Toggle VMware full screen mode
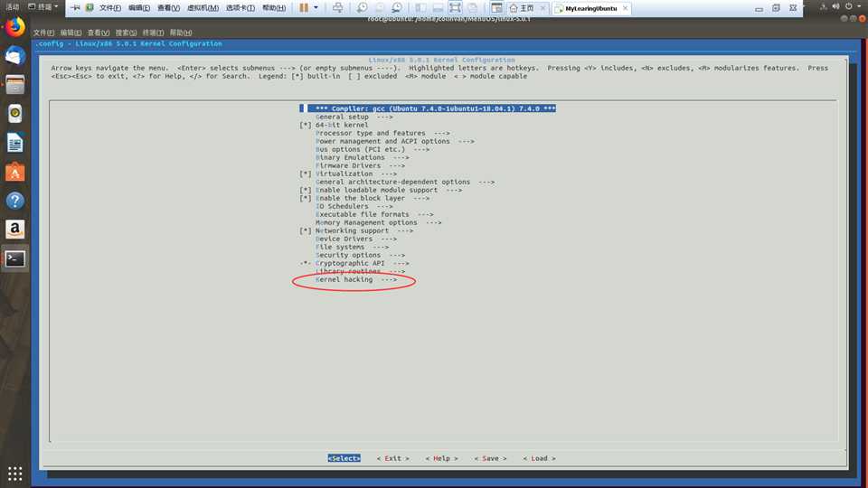The width and height of the screenshot is (868, 488). click(x=455, y=8)
